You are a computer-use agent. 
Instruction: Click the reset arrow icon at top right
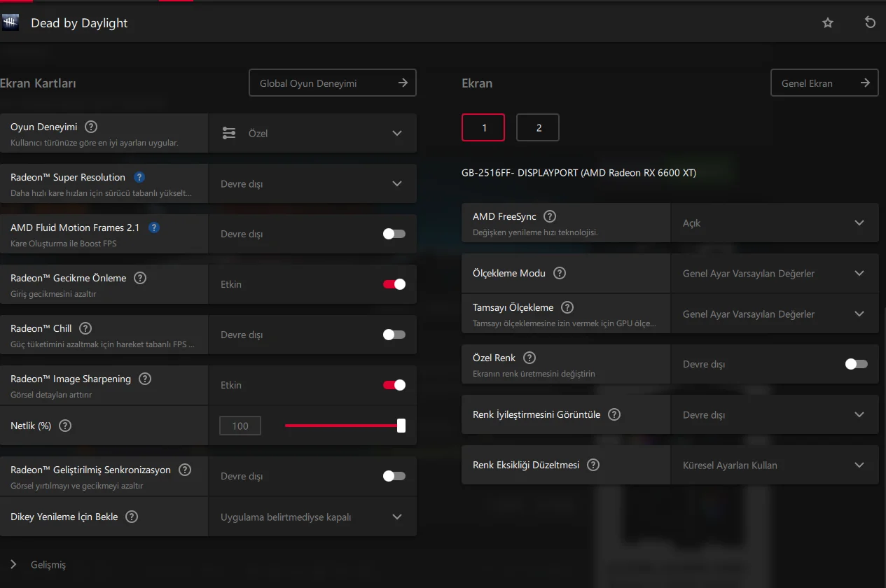tap(870, 22)
